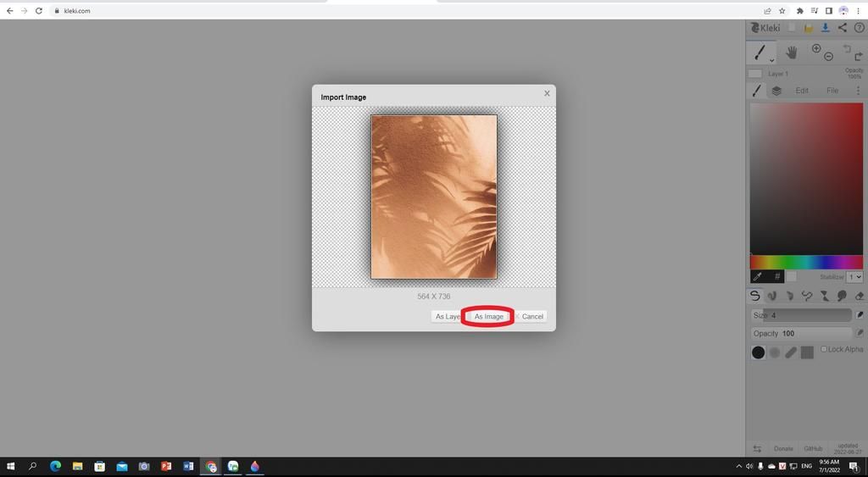The image size is (868, 477).
Task: Select the Sketchy brush icon
Action: coord(789,296)
